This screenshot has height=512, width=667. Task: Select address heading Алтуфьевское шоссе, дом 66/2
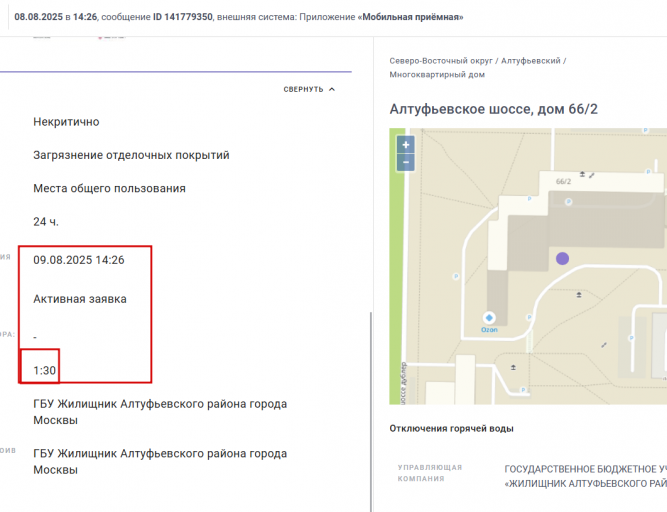pos(493,109)
